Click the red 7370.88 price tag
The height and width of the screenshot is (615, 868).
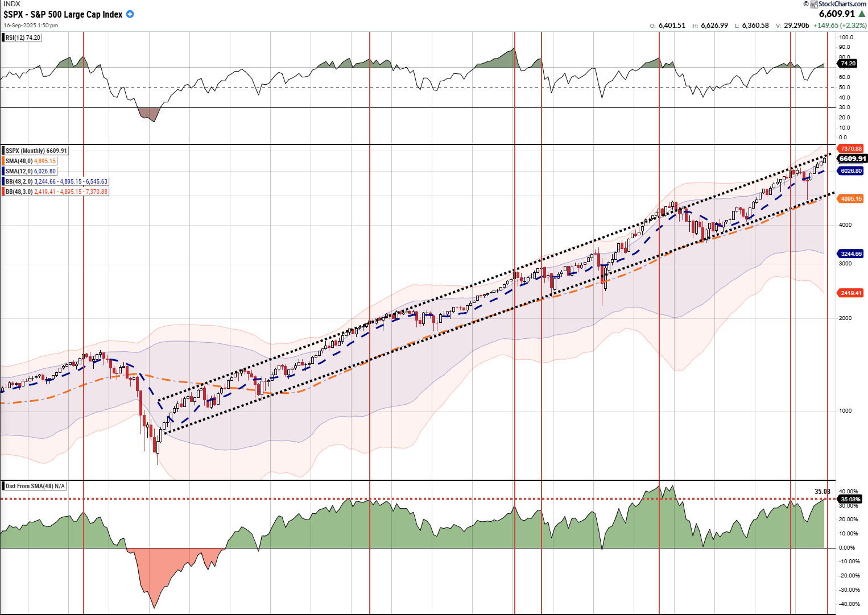click(x=851, y=148)
